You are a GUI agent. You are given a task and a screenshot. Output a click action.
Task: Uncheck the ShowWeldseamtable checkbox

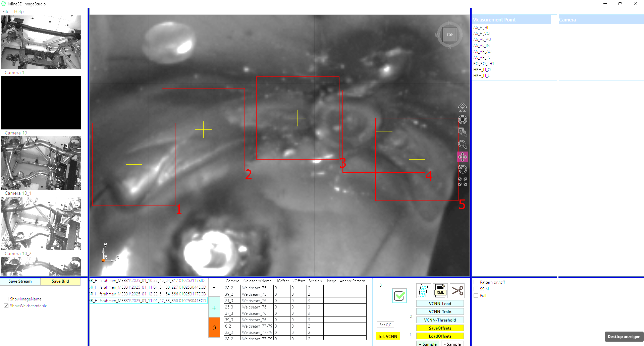point(6,306)
